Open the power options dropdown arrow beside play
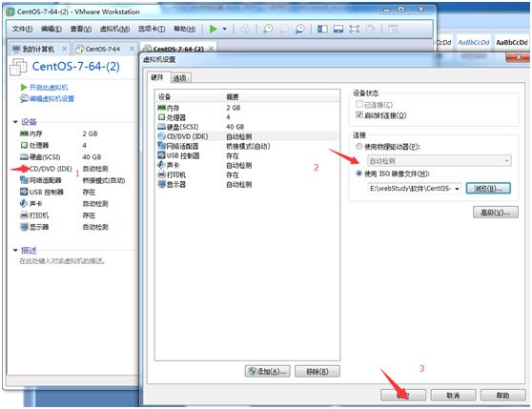532x409 pixels. coord(225,30)
